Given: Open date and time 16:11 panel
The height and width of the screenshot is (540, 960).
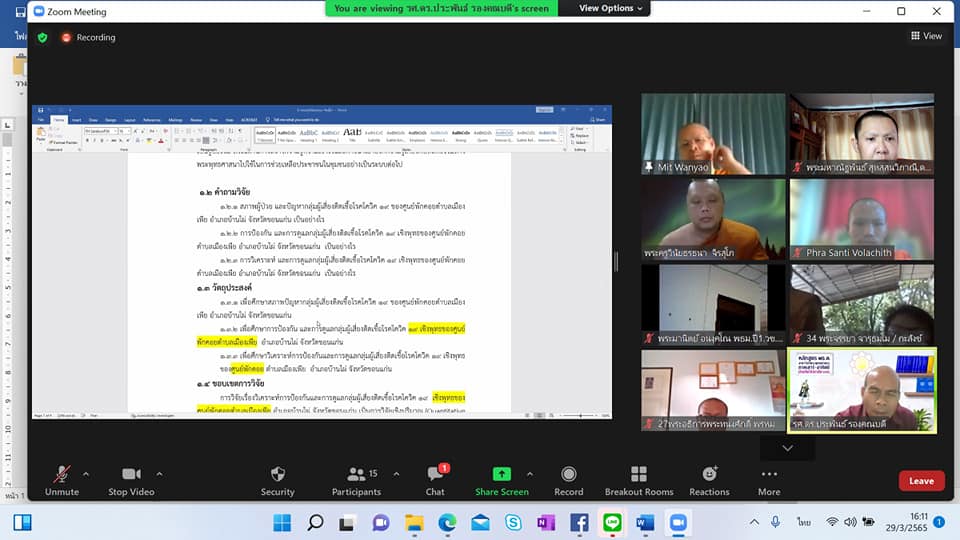Looking at the screenshot, I should tap(906, 522).
